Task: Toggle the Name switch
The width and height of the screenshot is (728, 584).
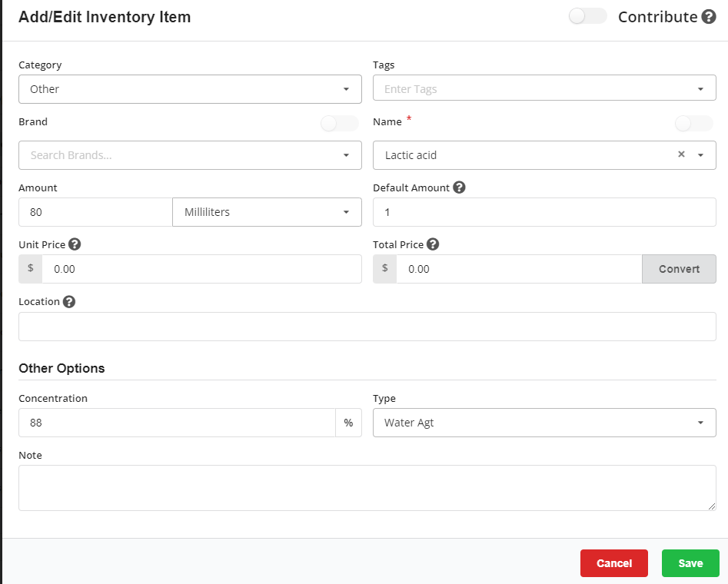Action: pos(693,124)
